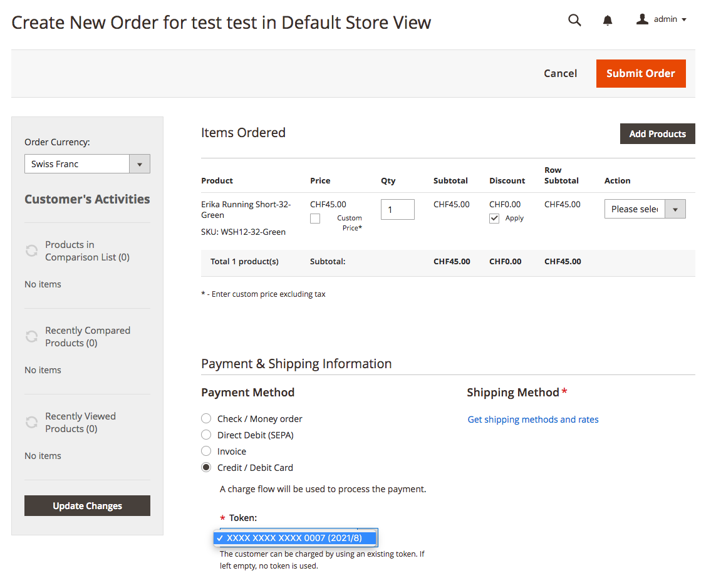The width and height of the screenshot is (711, 588).
Task: Refresh the Recently Viewed Products section
Action: (x=31, y=423)
